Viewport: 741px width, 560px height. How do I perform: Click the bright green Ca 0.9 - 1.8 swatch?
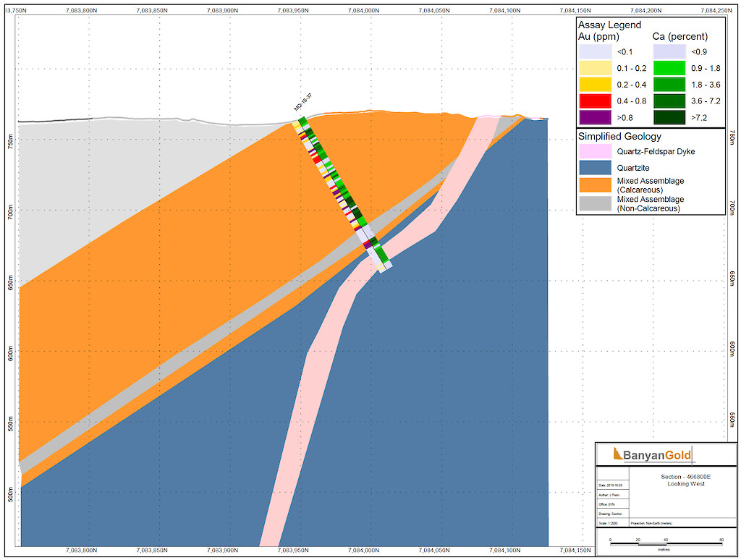tap(670, 68)
